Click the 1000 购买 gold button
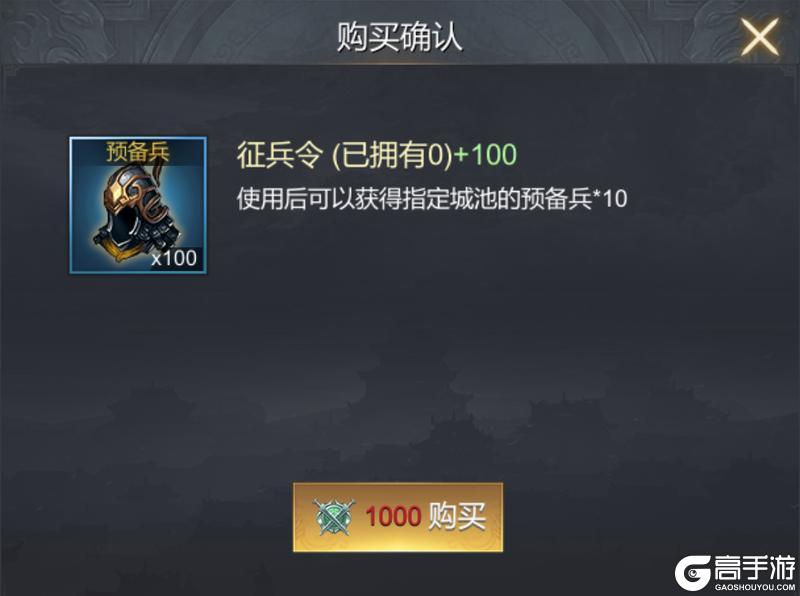The height and width of the screenshot is (596, 800). (398, 517)
